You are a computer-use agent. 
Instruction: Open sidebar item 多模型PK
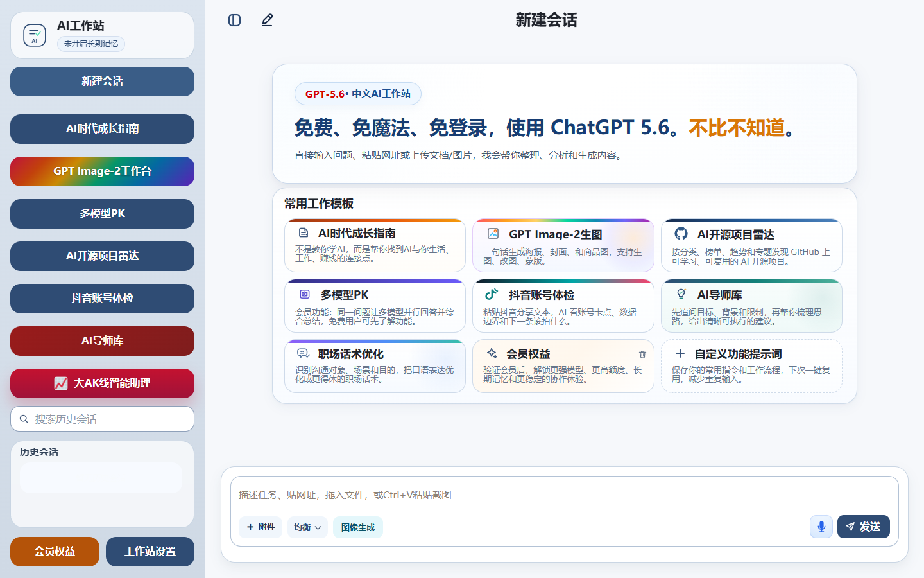point(102,214)
